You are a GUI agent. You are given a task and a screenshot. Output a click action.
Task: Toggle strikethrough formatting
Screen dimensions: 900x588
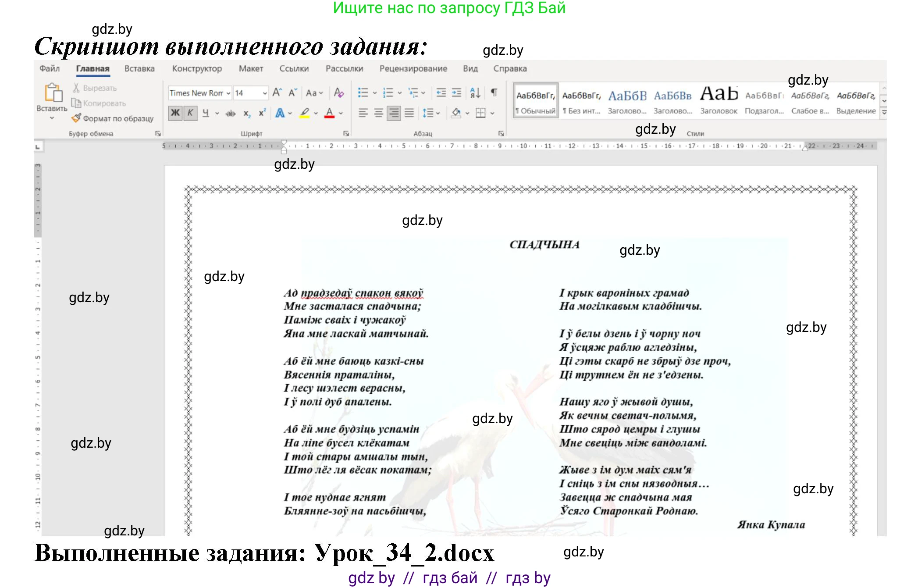pos(231,114)
